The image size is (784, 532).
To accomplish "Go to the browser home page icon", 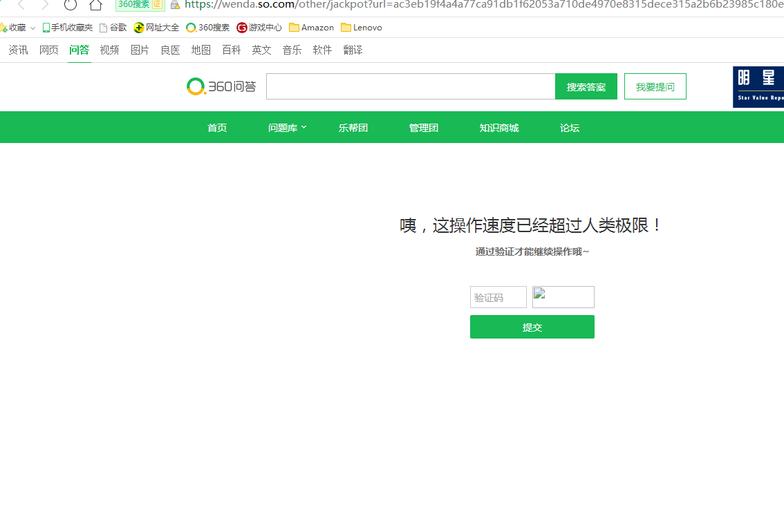I will pyautogui.click(x=95, y=5).
